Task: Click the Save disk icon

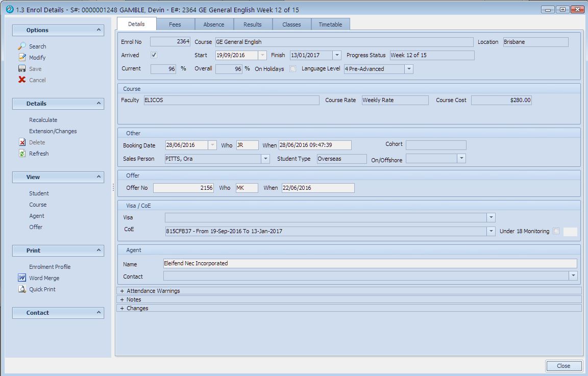Action: click(22, 69)
